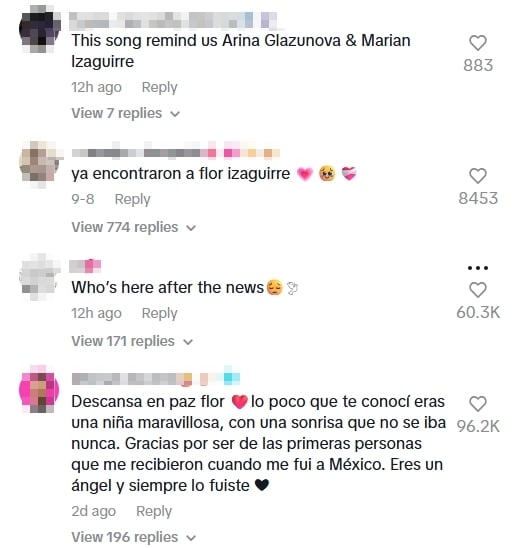Like the comment about Arina Glazunova
516x548 pixels.
click(478, 43)
